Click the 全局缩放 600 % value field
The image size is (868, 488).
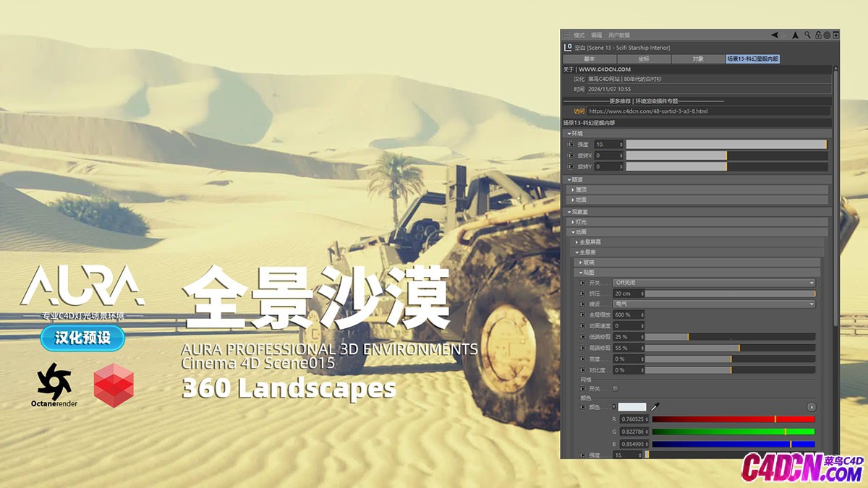628,315
